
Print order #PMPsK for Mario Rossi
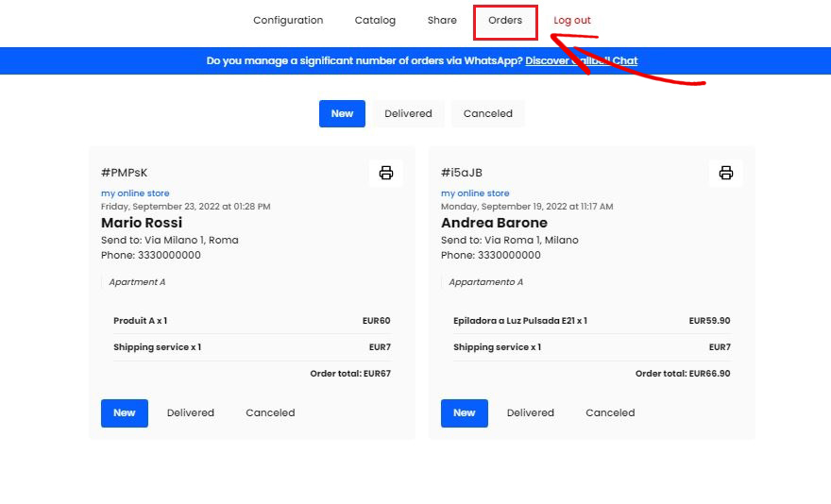point(385,173)
